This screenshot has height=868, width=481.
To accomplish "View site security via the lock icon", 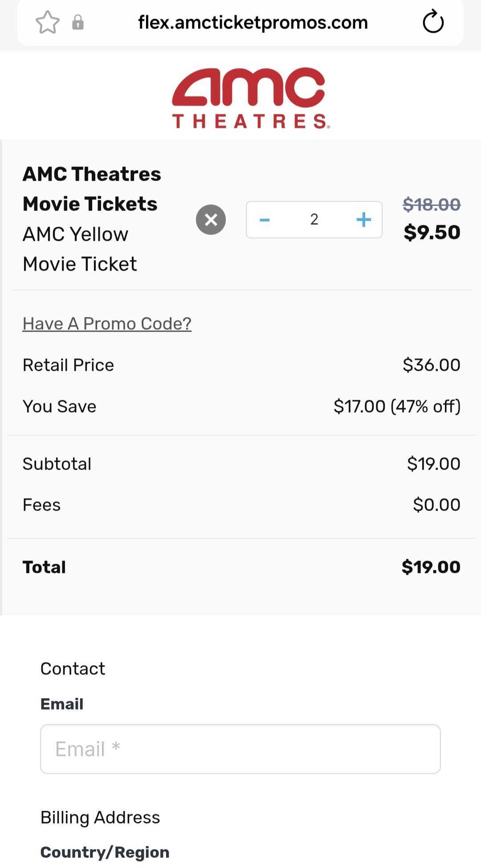I will pos(78,22).
